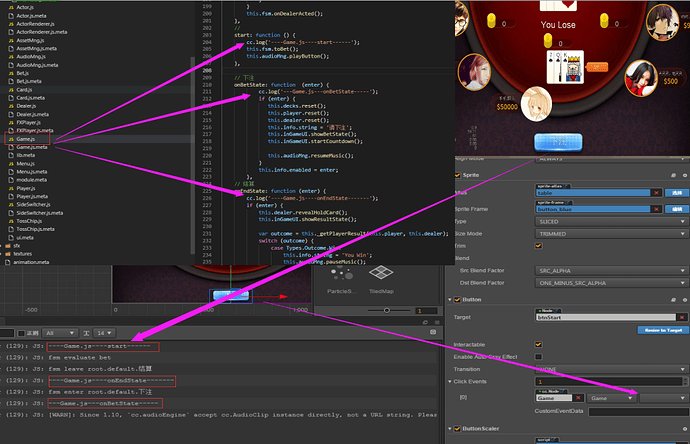Collapse the ButtonScaler component section
690x444 pixels.
(450, 429)
